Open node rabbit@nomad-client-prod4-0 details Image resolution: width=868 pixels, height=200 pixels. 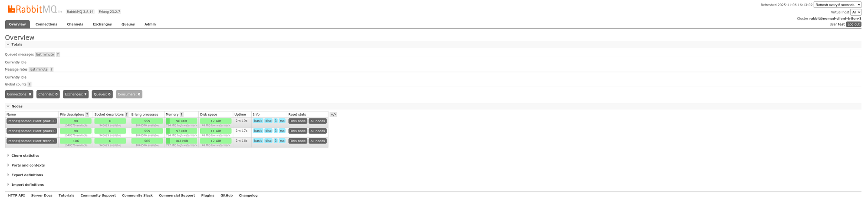[x=32, y=131]
